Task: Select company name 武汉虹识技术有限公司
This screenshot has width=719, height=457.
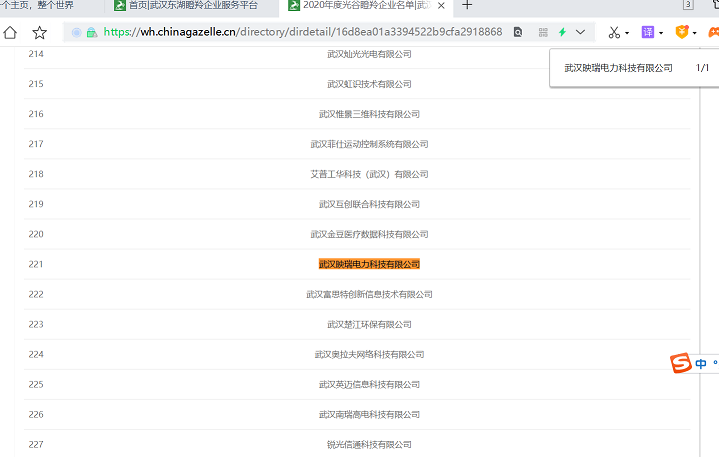Action: 369,84
